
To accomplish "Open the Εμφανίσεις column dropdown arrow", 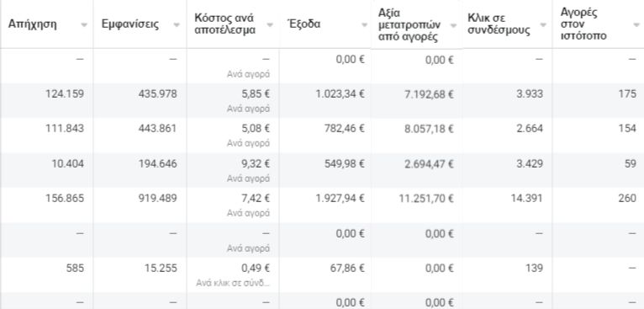I will [177, 24].
